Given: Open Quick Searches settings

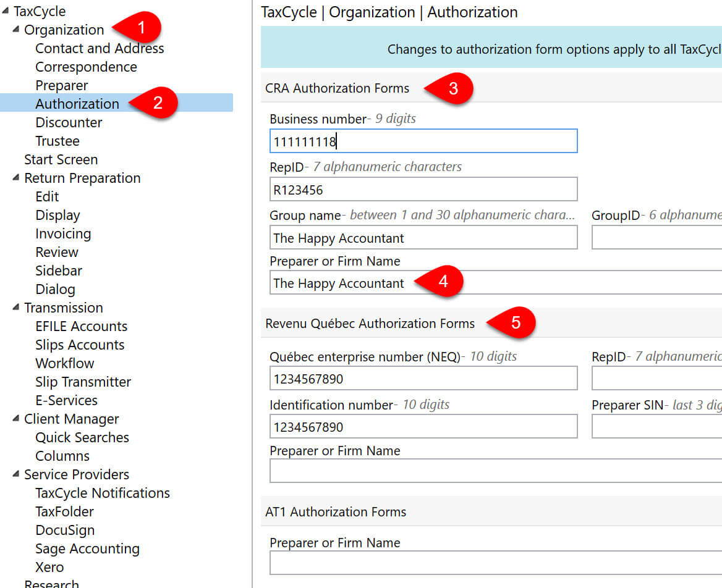Looking at the screenshot, I should click(82, 437).
